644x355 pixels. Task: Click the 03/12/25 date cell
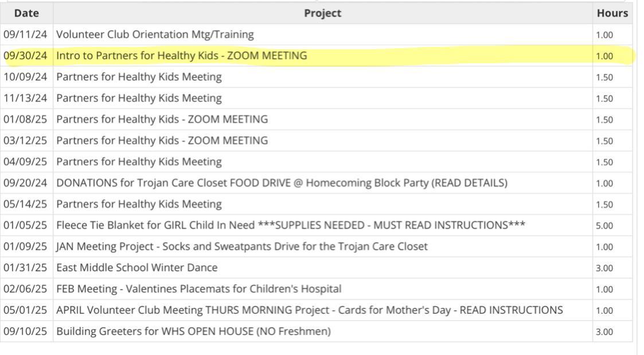coord(26,141)
